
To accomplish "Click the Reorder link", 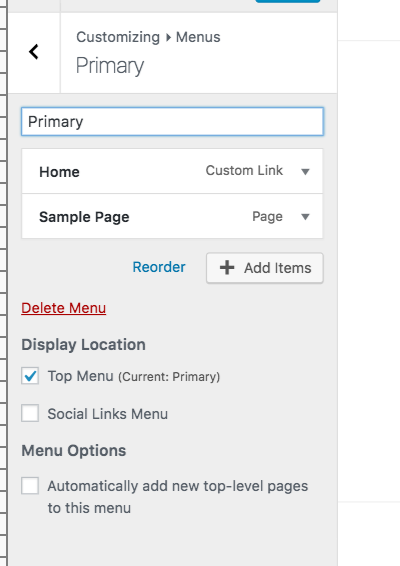I will tap(159, 267).
